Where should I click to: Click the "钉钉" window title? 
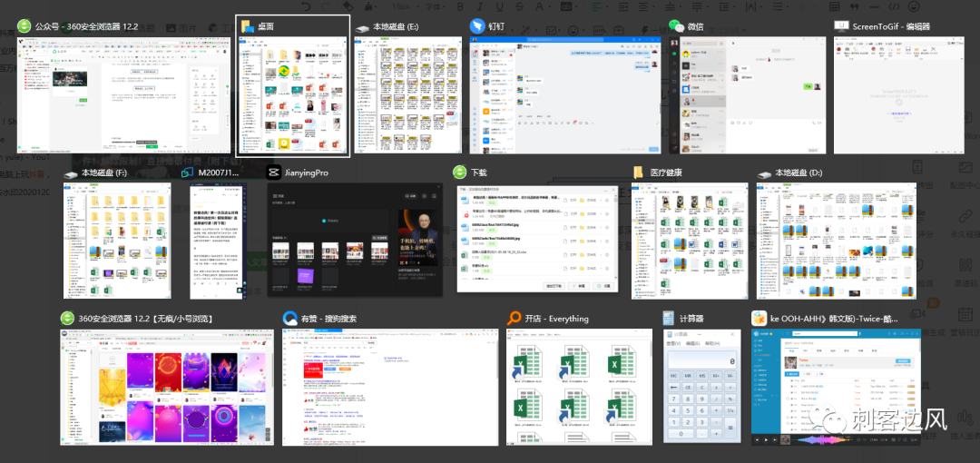tap(497, 26)
